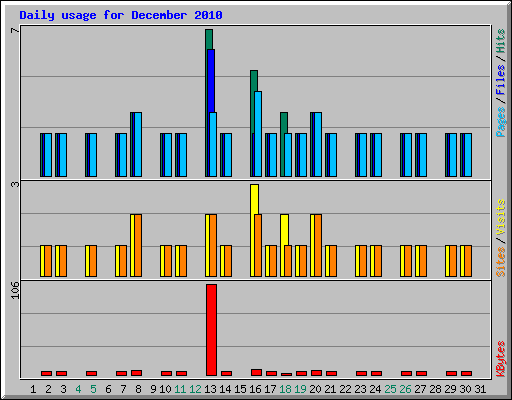
Task: Click day "30" on the x-axis
Action: (465, 389)
